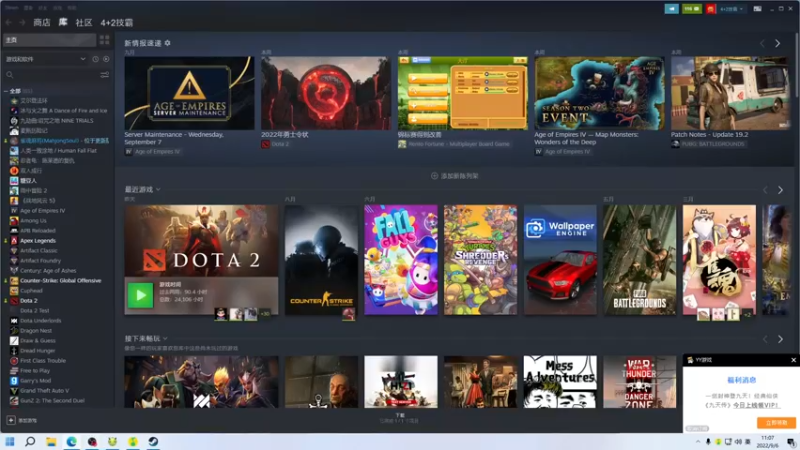Click the green Dota 2 play button
Screen dimensions: 800x450
tap(140, 295)
